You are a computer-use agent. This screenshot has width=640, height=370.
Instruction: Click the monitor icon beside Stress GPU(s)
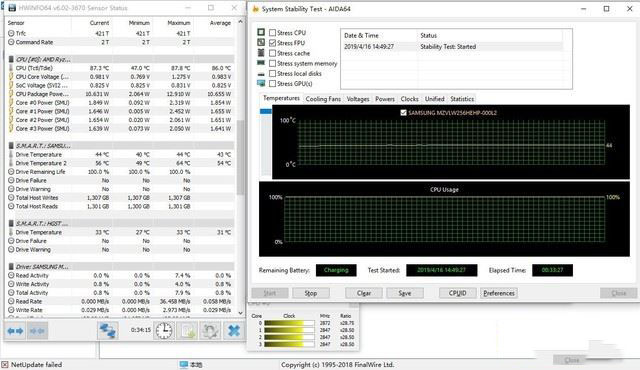[x=261, y=83]
